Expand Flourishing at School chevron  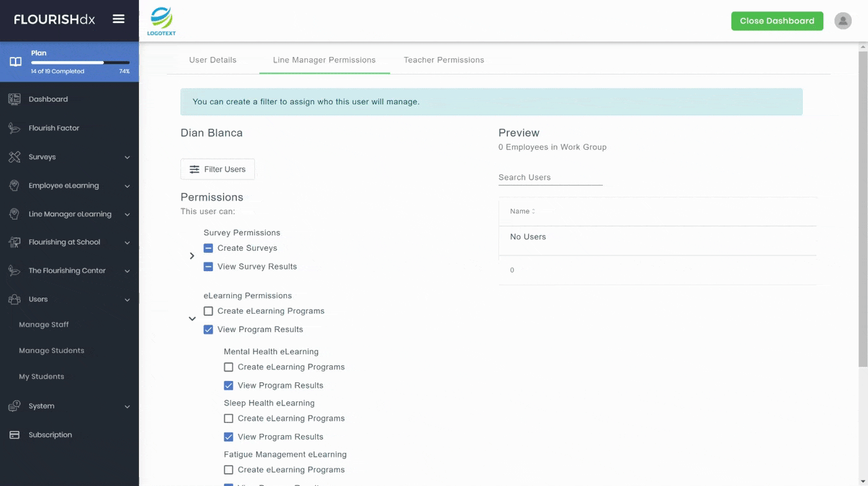(x=127, y=243)
